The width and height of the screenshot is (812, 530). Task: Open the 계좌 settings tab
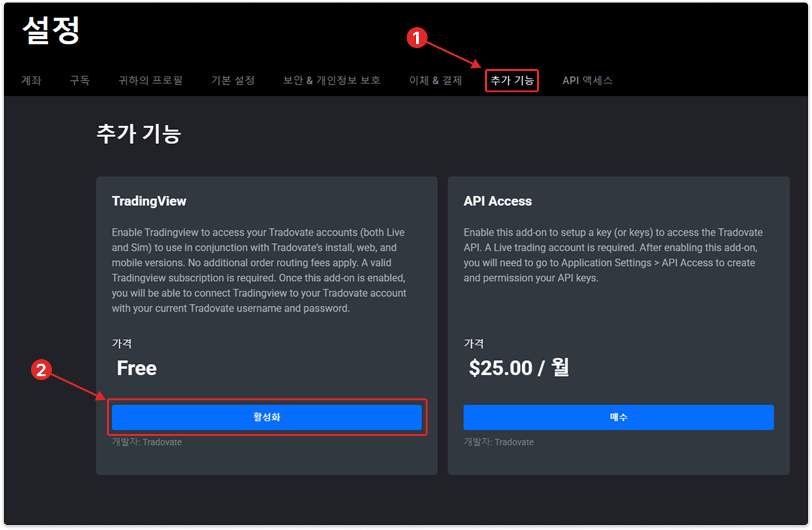(x=31, y=80)
